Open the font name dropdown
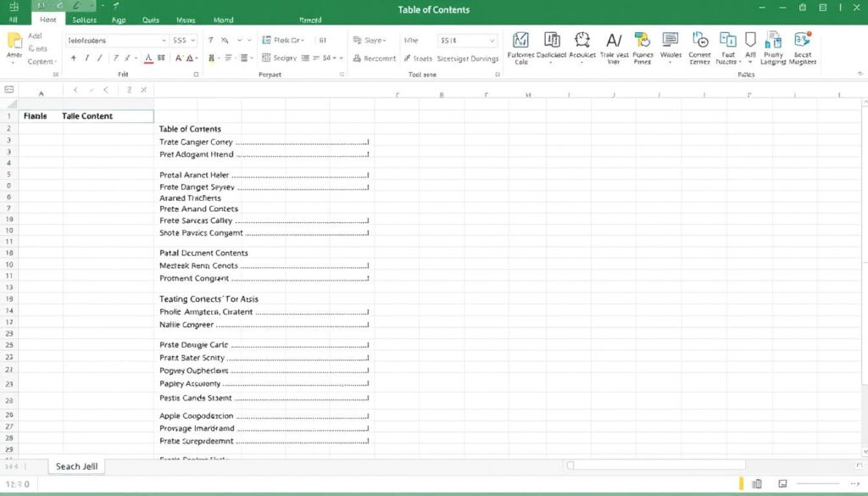The image size is (868, 496). pos(164,41)
